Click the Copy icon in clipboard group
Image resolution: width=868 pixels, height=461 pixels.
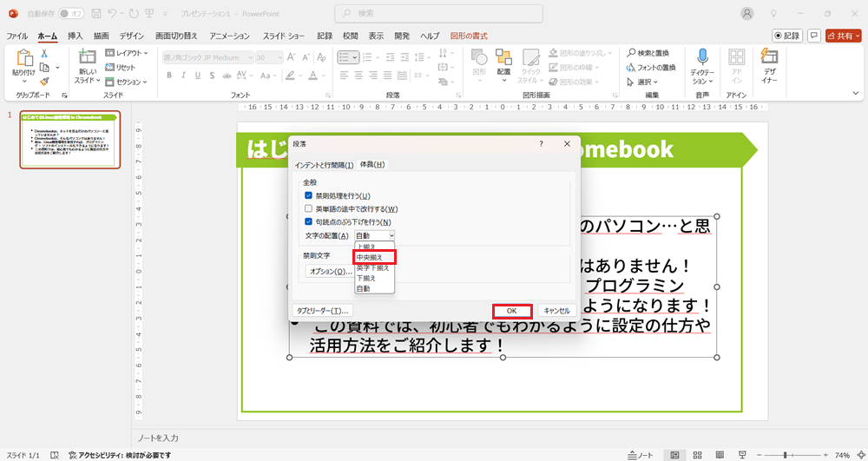[x=44, y=68]
